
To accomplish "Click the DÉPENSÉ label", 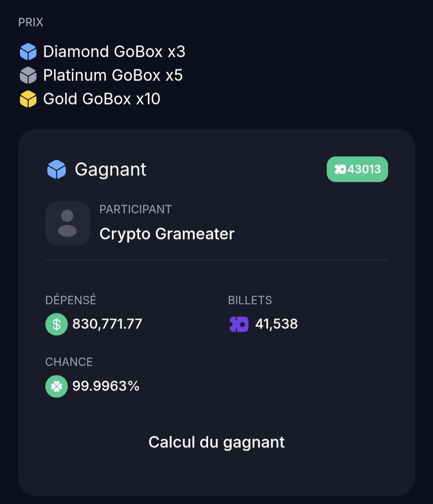I will click(x=71, y=300).
